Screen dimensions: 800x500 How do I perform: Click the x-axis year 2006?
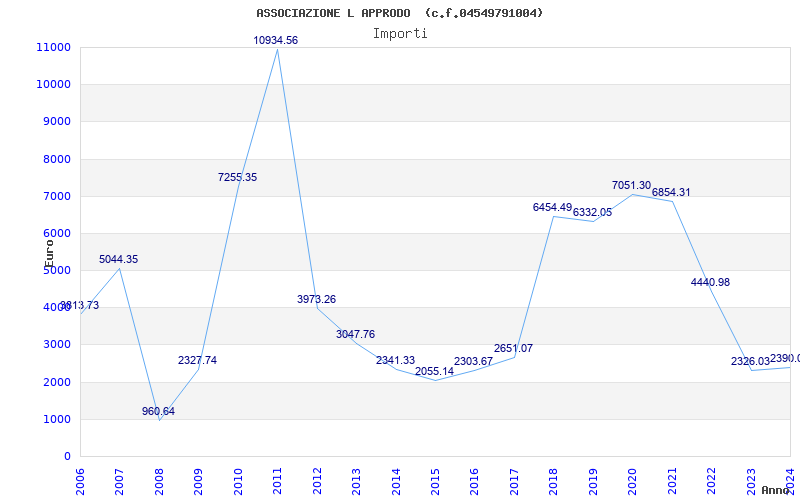[80, 481]
